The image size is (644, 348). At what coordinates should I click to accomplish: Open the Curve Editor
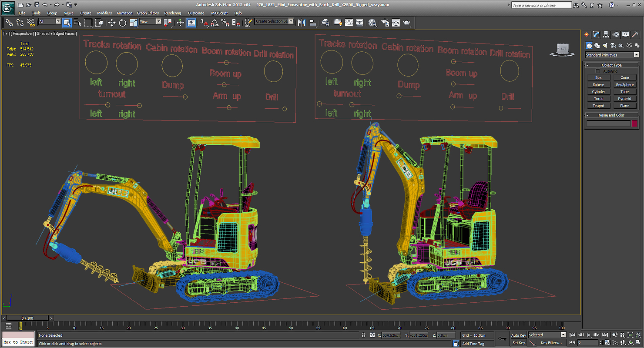click(x=349, y=23)
